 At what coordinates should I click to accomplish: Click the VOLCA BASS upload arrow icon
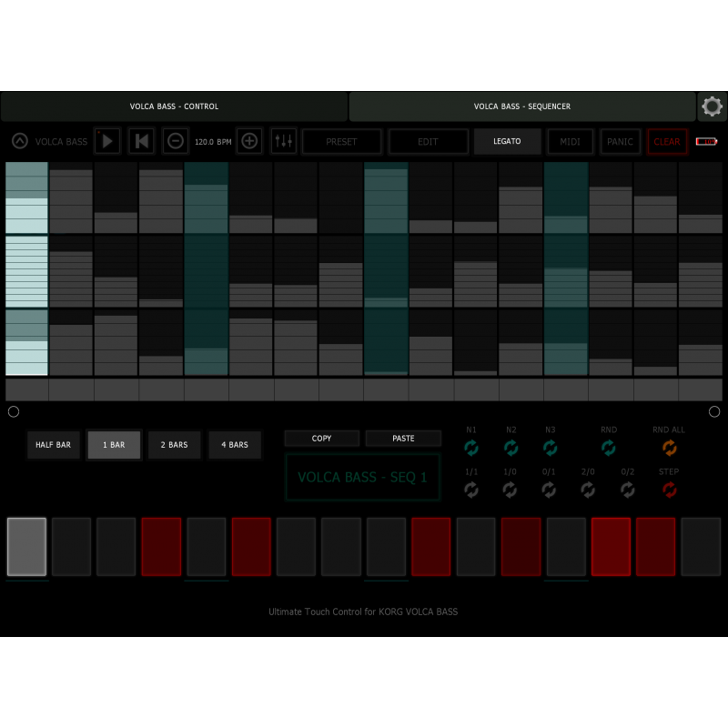pyautogui.click(x=20, y=141)
